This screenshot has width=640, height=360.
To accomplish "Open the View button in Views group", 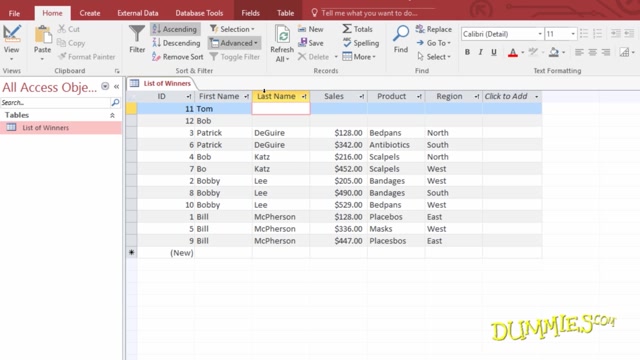I will (x=11, y=42).
